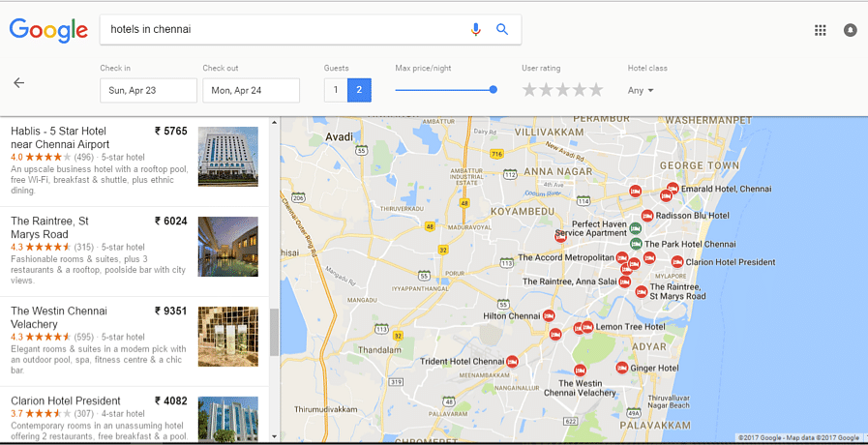Adjust the Max price/night slider handle
Viewport: 868px width, 445px height.
494,90
